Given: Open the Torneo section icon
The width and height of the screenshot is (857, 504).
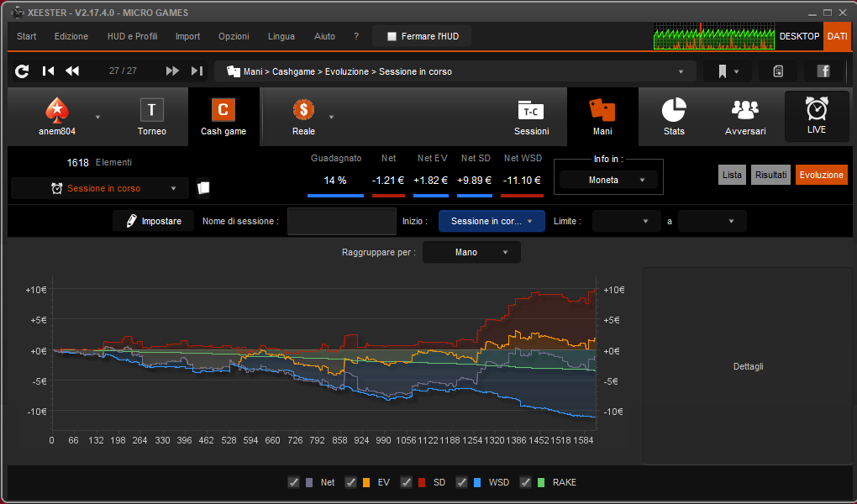Looking at the screenshot, I should point(152,110).
